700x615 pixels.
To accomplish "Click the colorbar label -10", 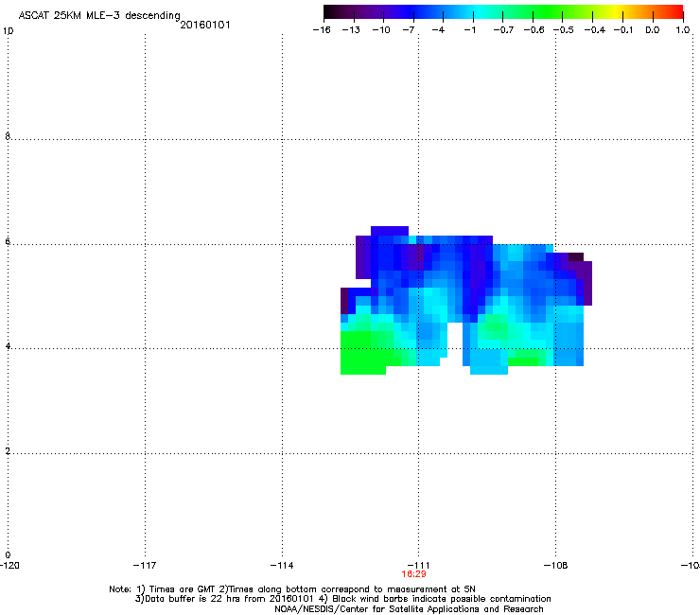I will 381,30.
